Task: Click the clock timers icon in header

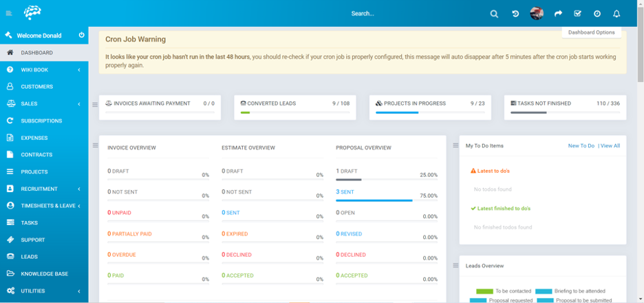Action: coord(597,14)
